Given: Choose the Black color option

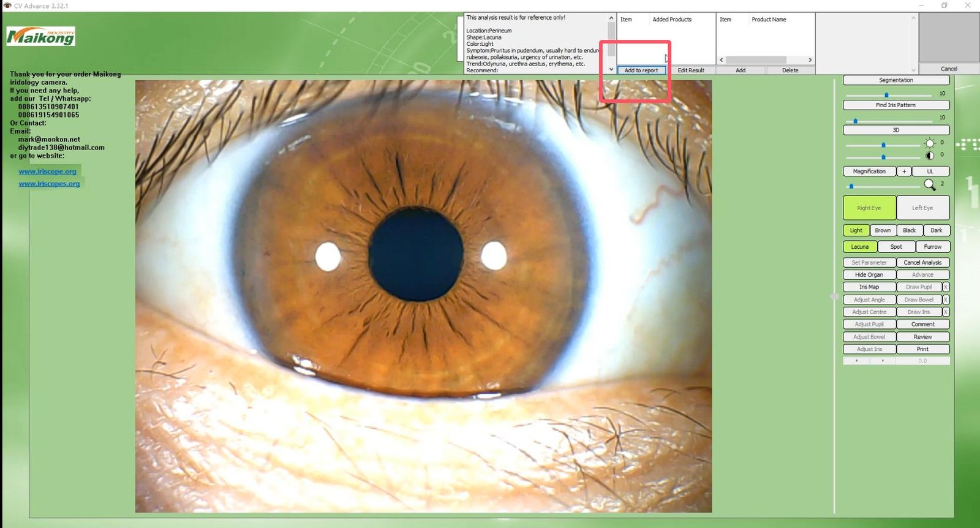Looking at the screenshot, I should (x=910, y=231).
